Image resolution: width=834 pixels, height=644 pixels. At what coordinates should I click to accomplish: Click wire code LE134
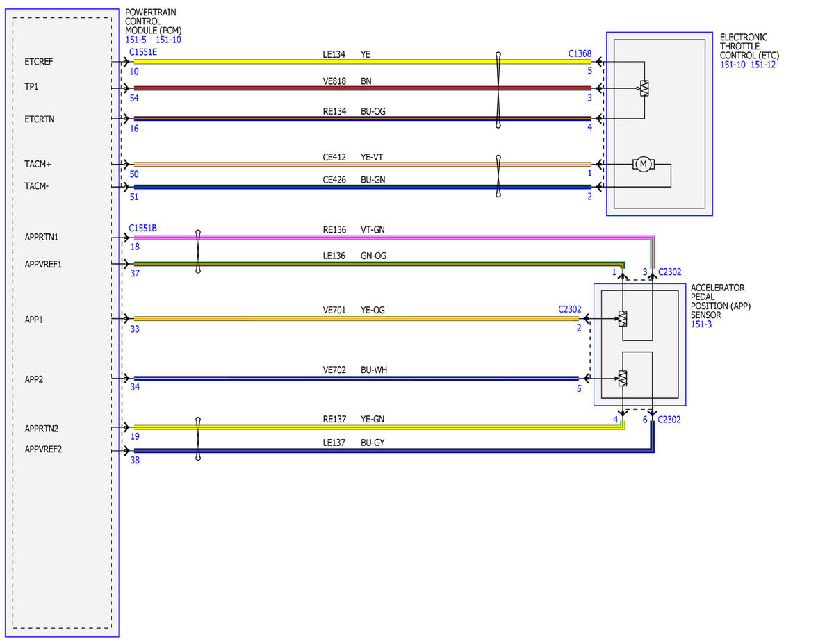coord(334,53)
